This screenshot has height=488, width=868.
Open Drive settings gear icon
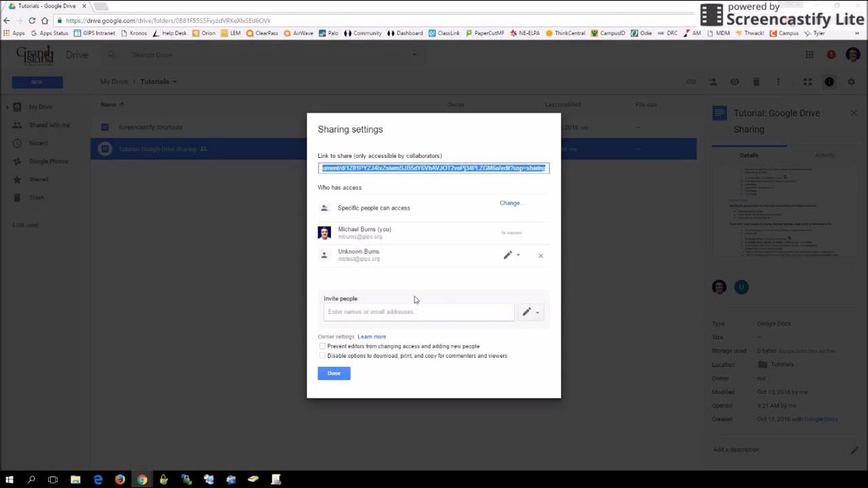pos(851,82)
